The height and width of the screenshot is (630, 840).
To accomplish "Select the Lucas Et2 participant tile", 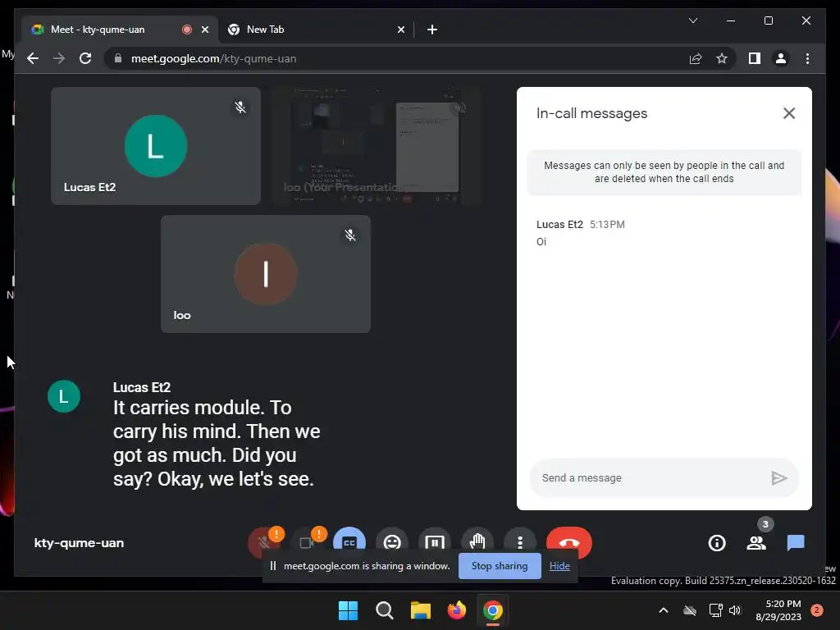I will pos(155,146).
